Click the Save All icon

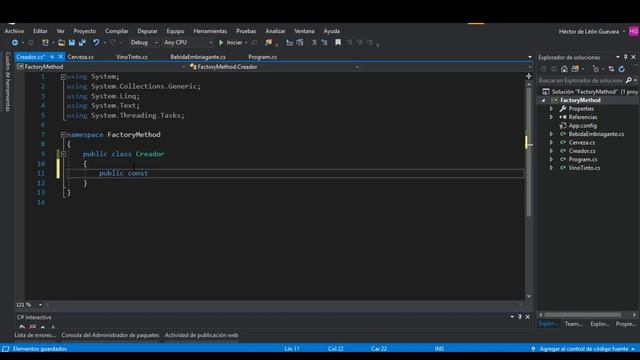coord(82,42)
